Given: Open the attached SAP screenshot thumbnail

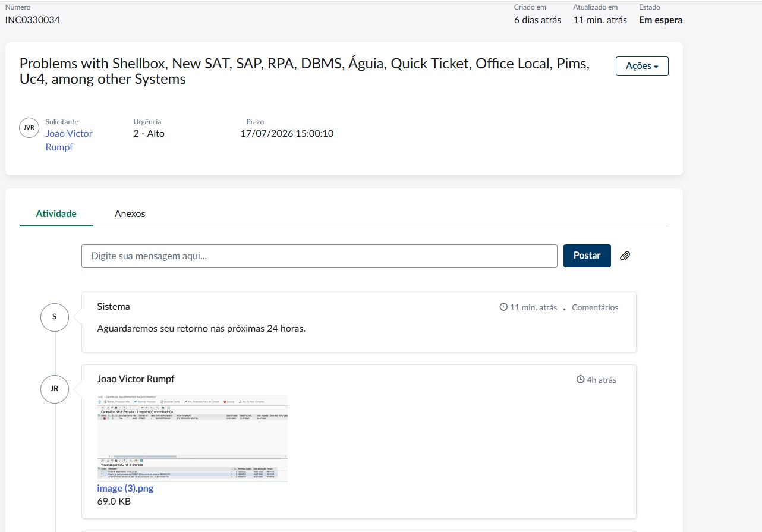Looking at the screenshot, I should 192,437.
